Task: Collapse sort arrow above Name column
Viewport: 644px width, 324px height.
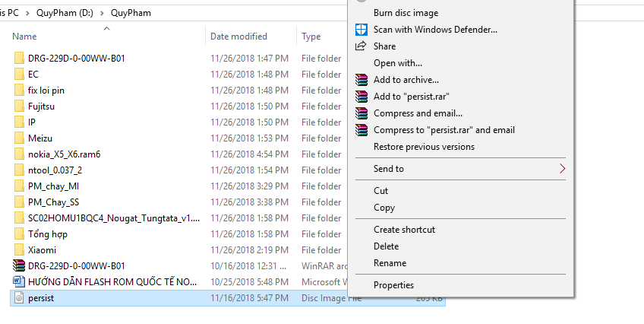Action: 106,28
